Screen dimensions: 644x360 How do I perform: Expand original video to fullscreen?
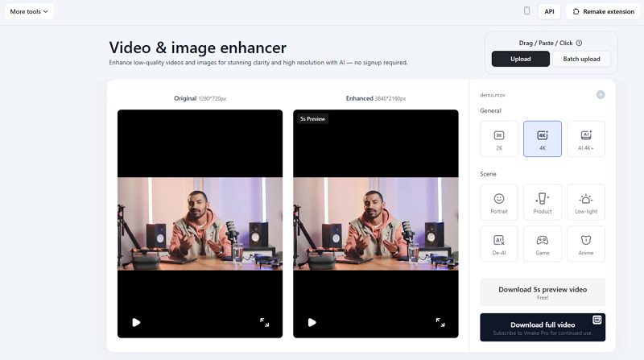(264, 322)
